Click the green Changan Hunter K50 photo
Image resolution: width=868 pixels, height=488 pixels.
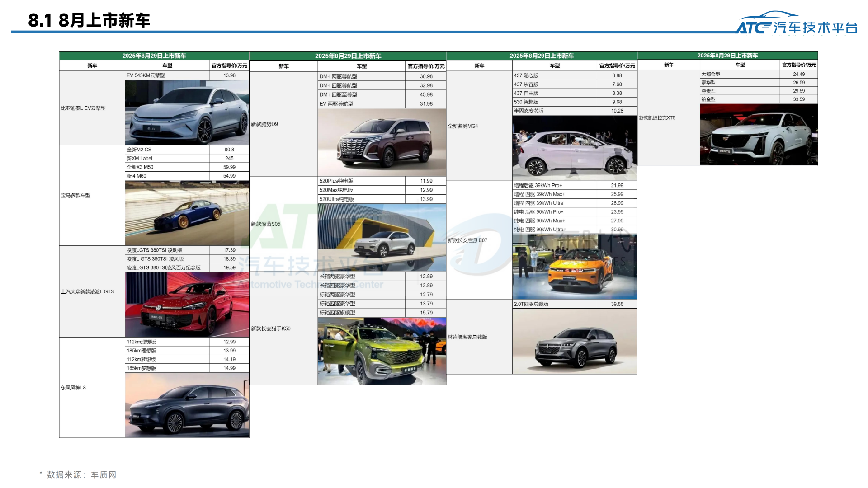(382, 351)
